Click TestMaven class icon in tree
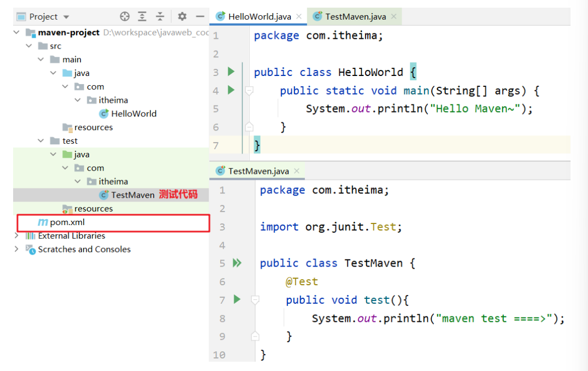The image size is (588, 371). tap(104, 195)
